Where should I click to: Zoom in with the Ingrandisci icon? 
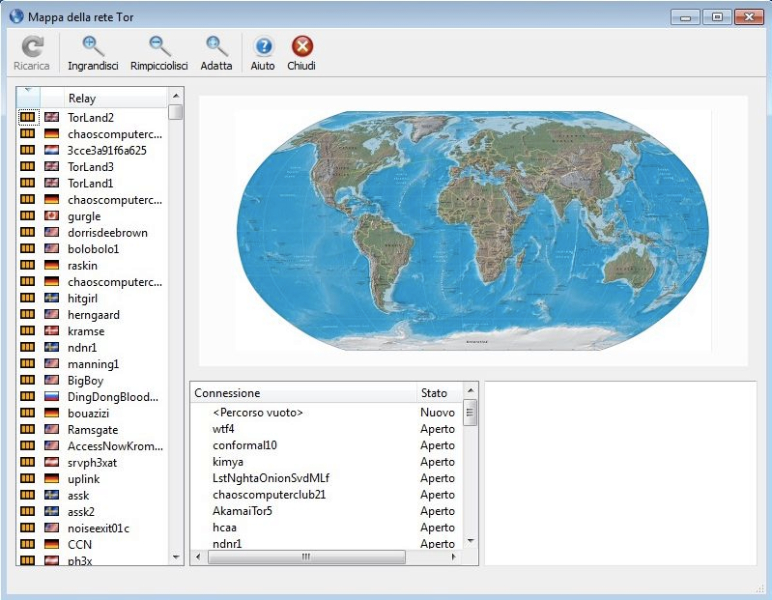point(93,46)
